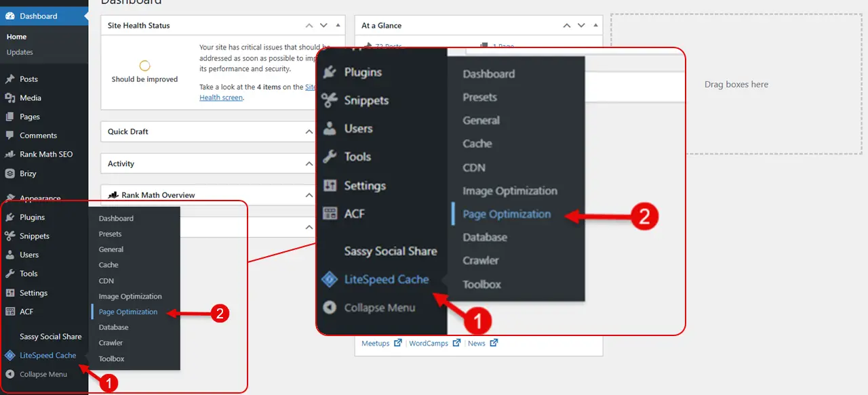Viewport: 868px width, 395px height.
Task: Click enlarged Plugins plug icon in callout
Action: click(x=330, y=72)
